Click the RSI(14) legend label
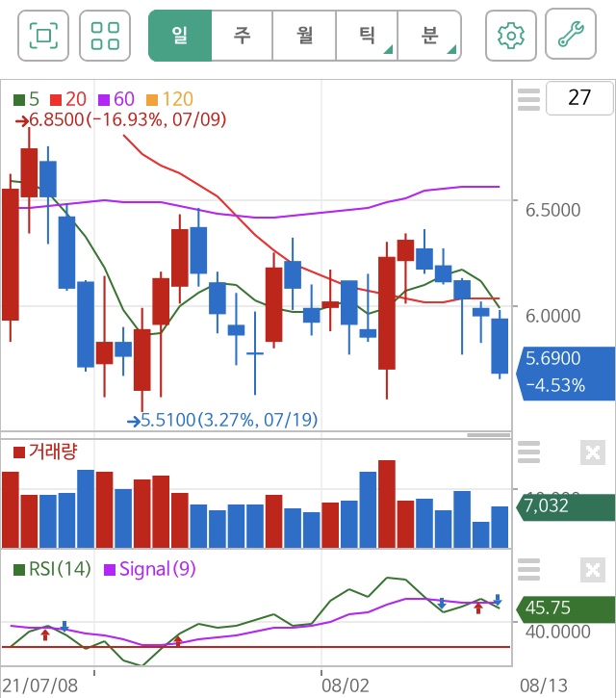Image resolution: width=616 pixels, height=698 pixels. click(60, 569)
